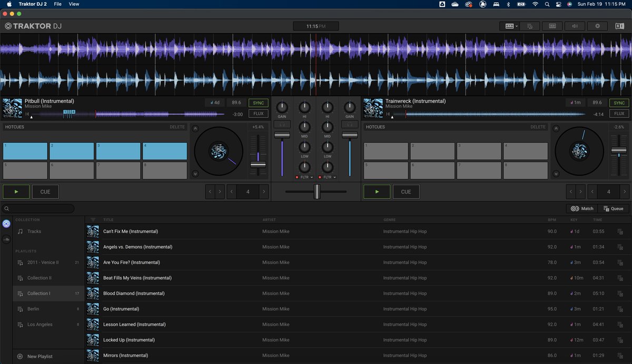Decrease the left deck loop size

[x=231, y=192]
